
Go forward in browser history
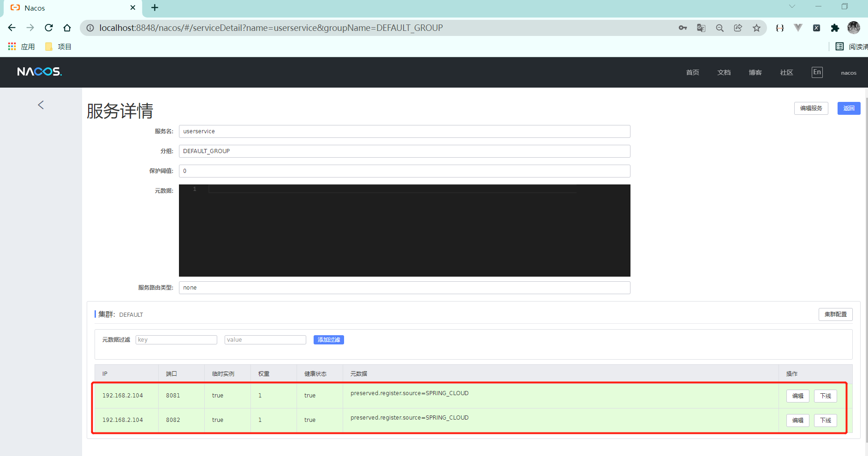click(x=30, y=28)
